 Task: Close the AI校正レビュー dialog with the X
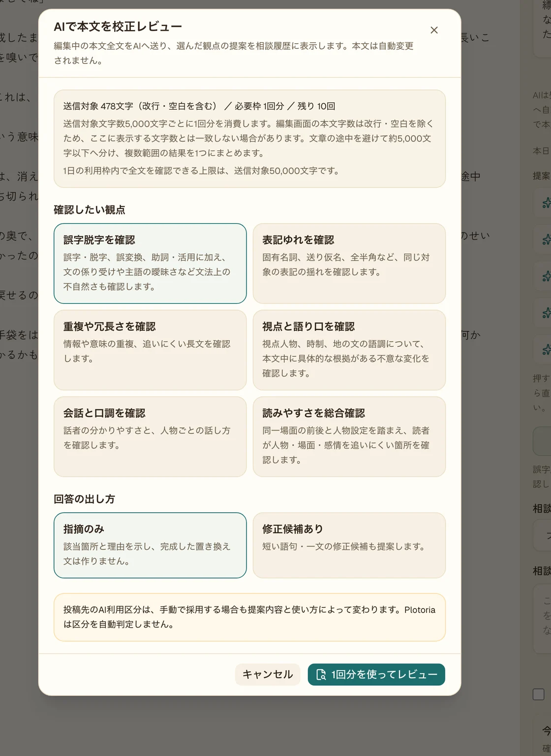[434, 30]
